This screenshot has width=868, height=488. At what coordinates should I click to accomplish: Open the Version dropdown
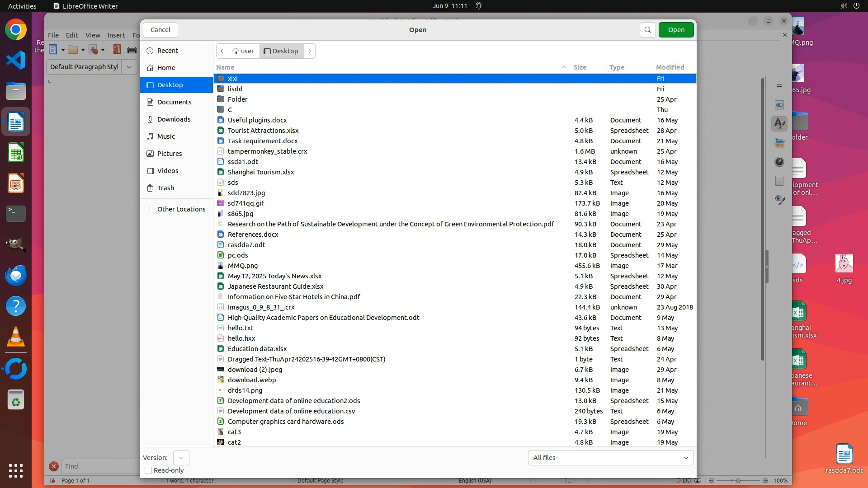[x=181, y=458]
